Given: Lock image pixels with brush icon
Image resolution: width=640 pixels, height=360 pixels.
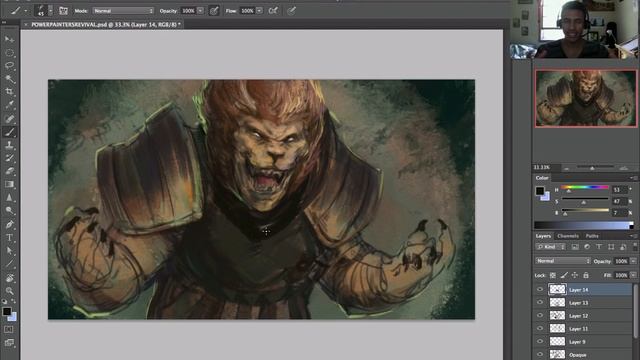Looking at the screenshot, I should point(564,276).
